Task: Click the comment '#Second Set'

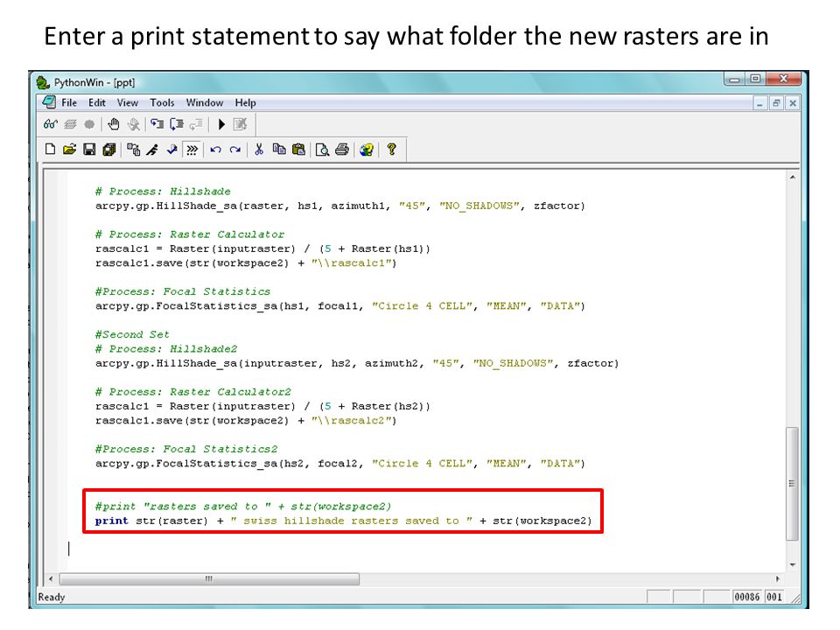Action: 132,334
